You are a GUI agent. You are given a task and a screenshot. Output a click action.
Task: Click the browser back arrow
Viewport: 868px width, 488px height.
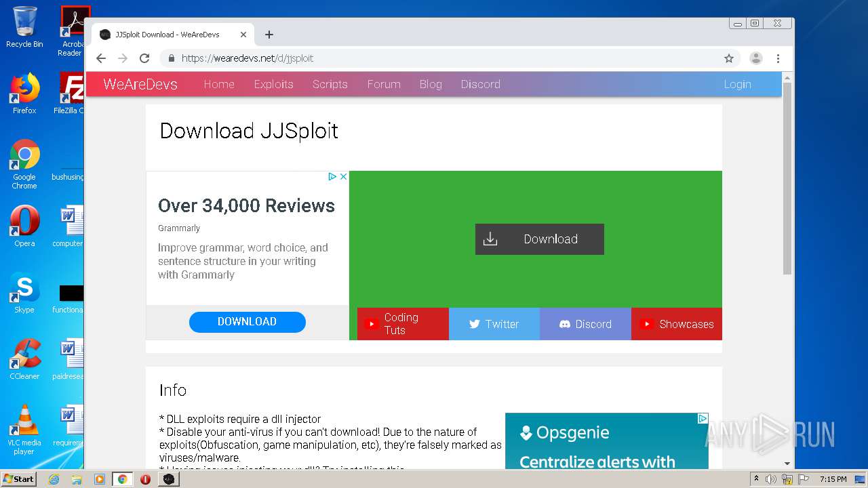(x=101, y=58)
